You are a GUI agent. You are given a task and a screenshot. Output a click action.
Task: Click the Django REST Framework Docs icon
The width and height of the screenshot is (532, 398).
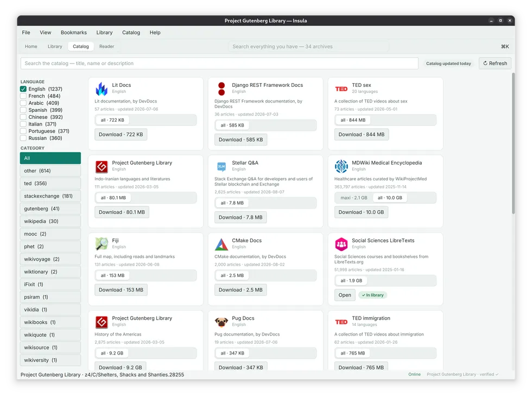click(221, 89)
